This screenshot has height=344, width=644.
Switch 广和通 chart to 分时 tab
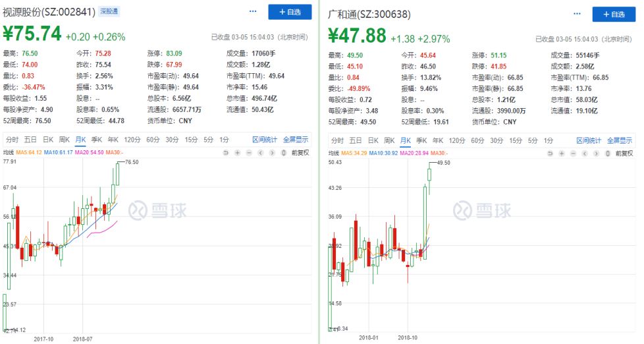337,140
